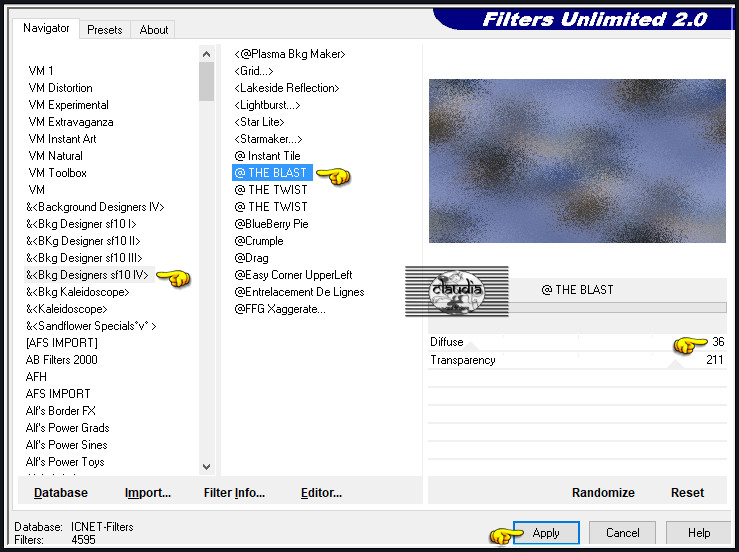Image resolution: width=739 pixels, height=552 pixels.
Task: Choose @ Instant Tile filter
Action: click(267, 156)
